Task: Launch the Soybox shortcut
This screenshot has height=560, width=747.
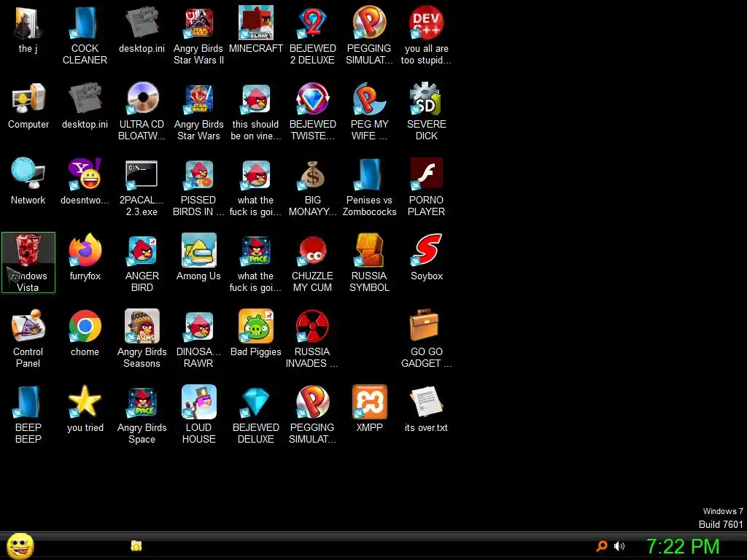Action: pyautogui.click(x=426, y=257)
